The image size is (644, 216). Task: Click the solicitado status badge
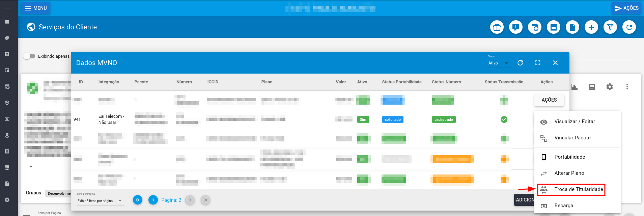point(393,119)
